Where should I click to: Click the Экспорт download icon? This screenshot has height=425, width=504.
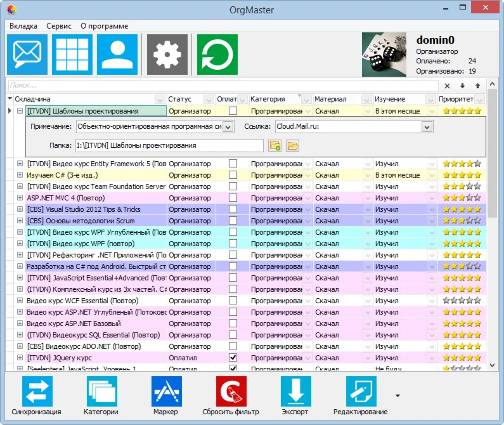[x=296, y=391]
